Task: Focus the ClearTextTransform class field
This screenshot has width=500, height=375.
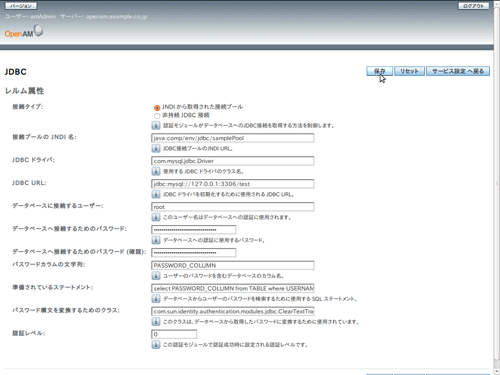Action: [x=233, y=311]
